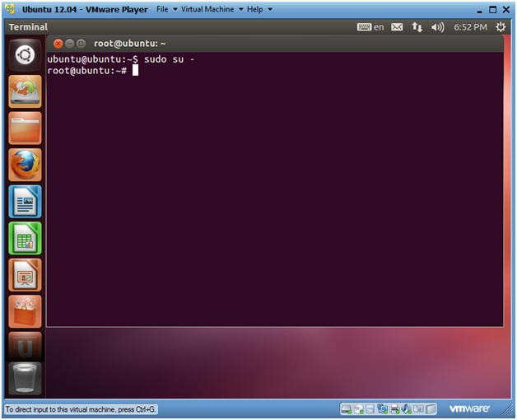Open Ubuntu Software Center shopping bag icon
This screenshot has width=517, height=420.
pyautogui.click(x=25, y=311)
